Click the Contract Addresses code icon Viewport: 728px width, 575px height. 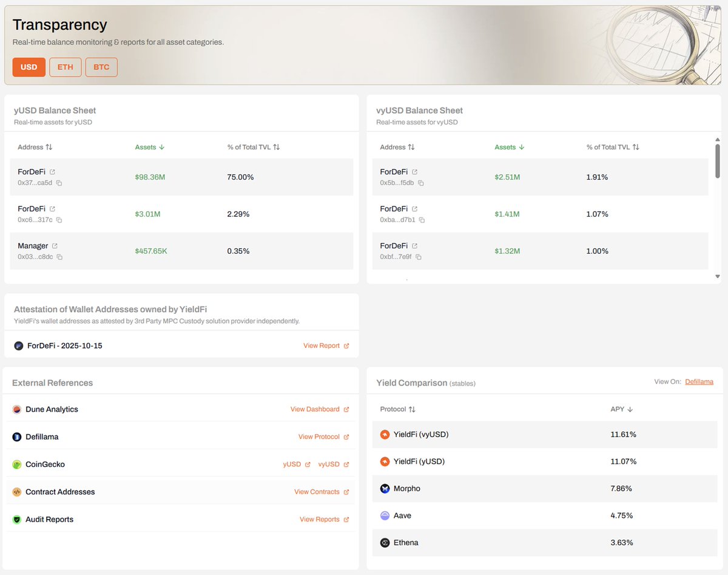click(x=17, y=492)
